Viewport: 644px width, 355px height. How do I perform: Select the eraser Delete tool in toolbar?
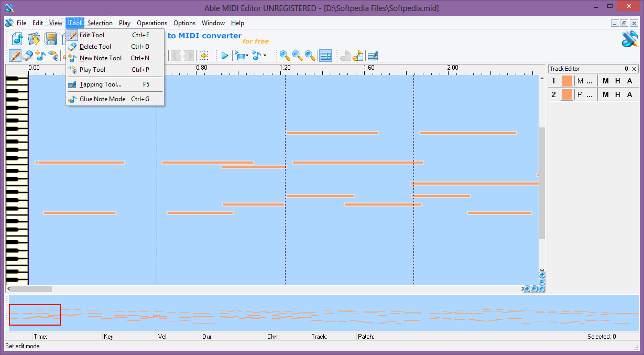click(x=28, y=56)
